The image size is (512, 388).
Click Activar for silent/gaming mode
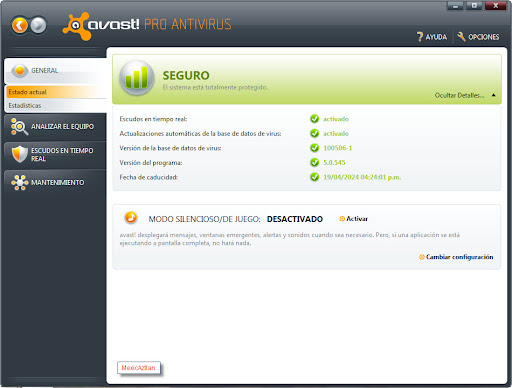357,219
